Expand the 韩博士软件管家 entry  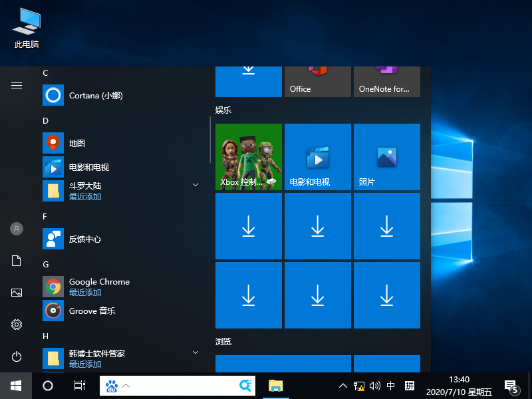[x=195, y=352]
